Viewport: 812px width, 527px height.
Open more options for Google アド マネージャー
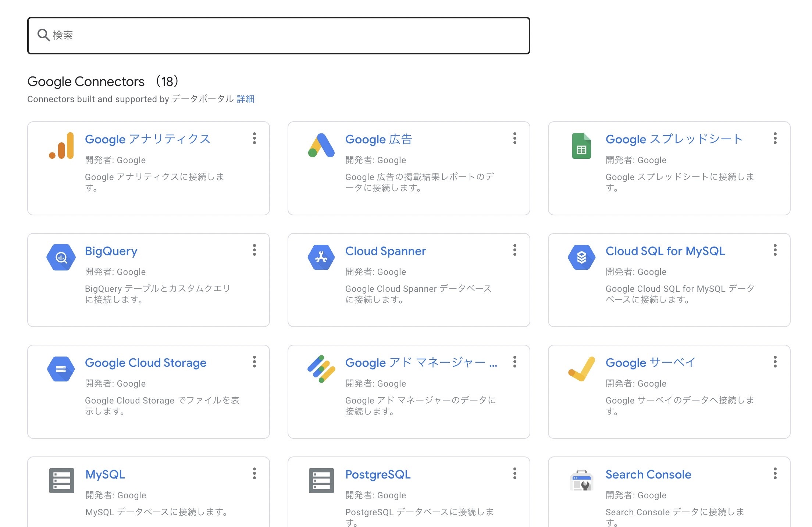coord(514,362)
